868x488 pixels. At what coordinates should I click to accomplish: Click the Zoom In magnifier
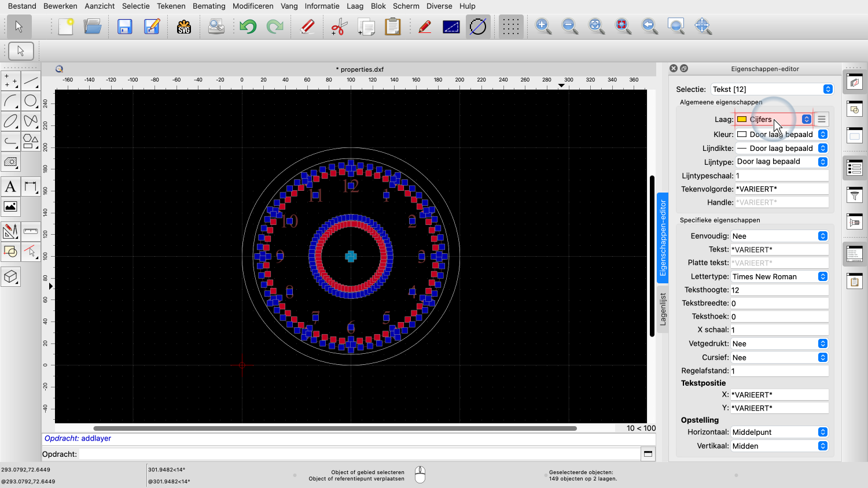coord(543,27)
